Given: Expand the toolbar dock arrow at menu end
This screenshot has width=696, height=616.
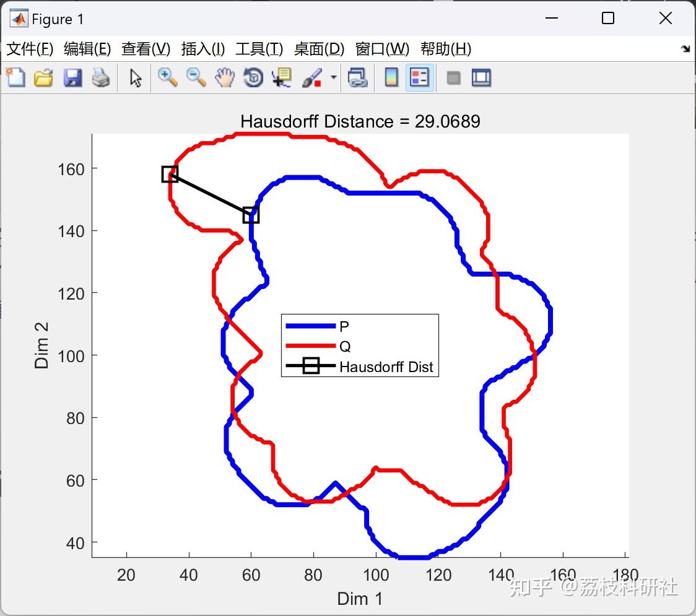Looking at the screenshot, I should point(685,49).
